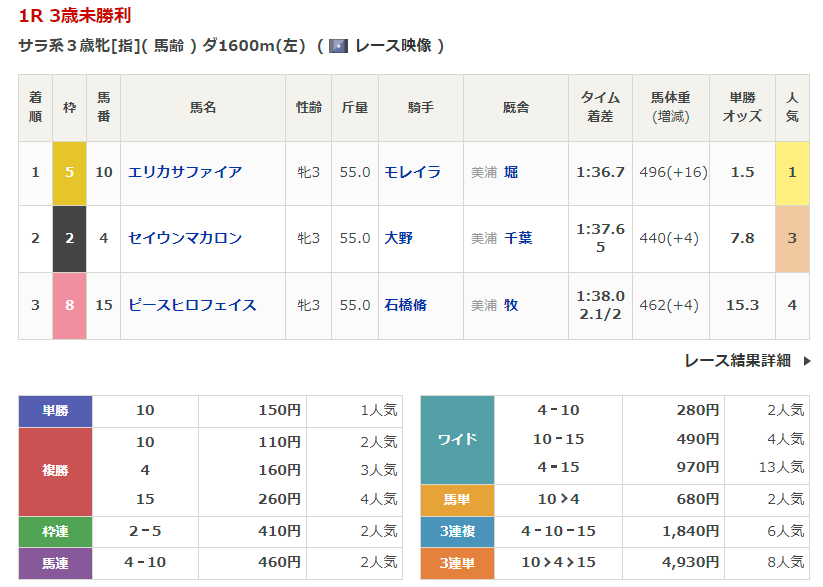
Task: Open jockey 石橋脩's profile
Action: (405, 305)
